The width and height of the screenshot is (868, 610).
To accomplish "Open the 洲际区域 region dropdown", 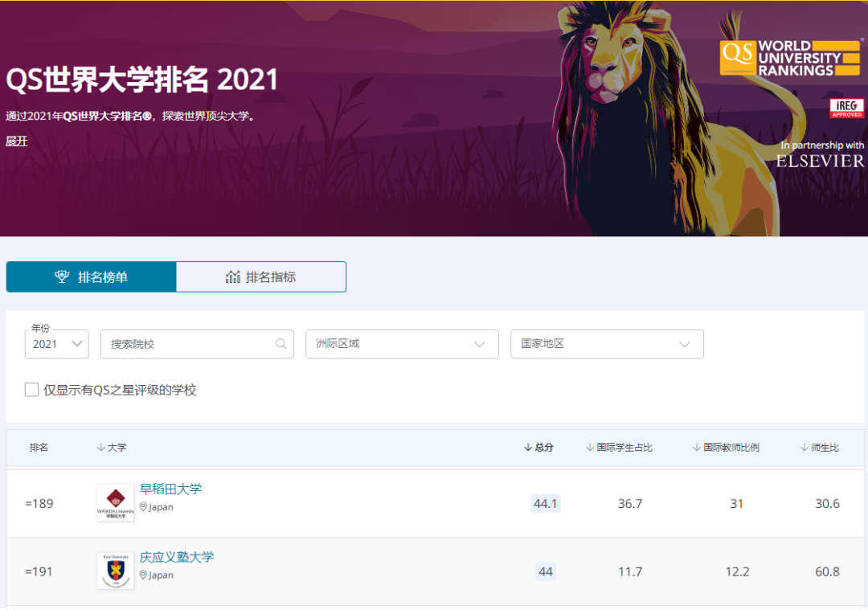I will tap(402, 344).
